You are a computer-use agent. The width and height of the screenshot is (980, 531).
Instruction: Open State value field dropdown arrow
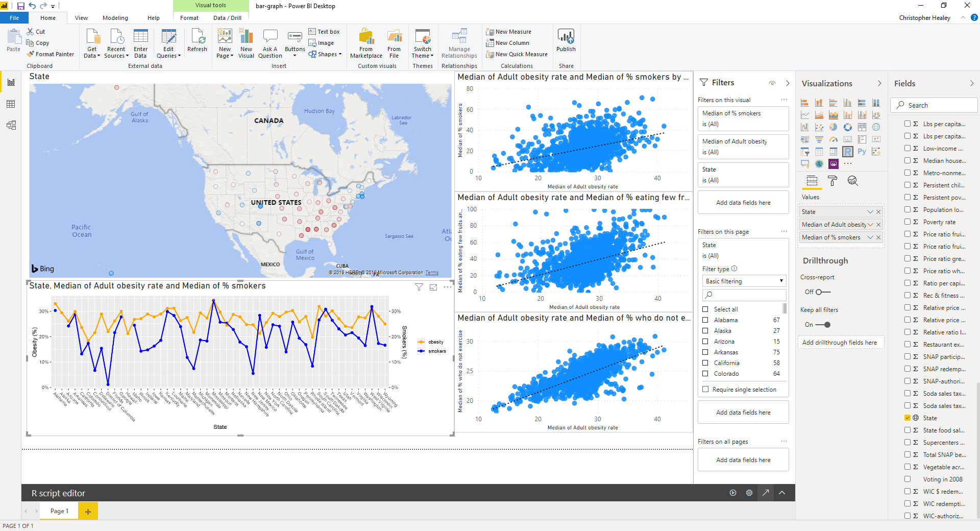pyautogui.click(x=870, y=212)
